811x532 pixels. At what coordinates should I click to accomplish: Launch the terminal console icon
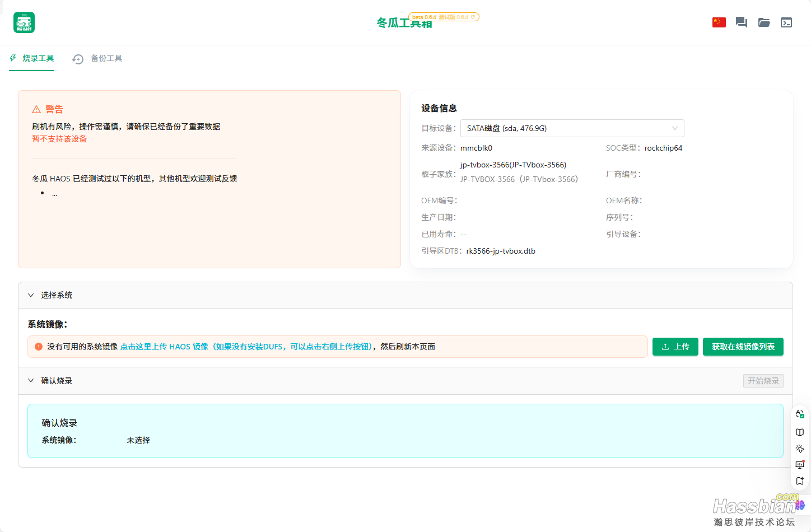click(x=786, y=22)
